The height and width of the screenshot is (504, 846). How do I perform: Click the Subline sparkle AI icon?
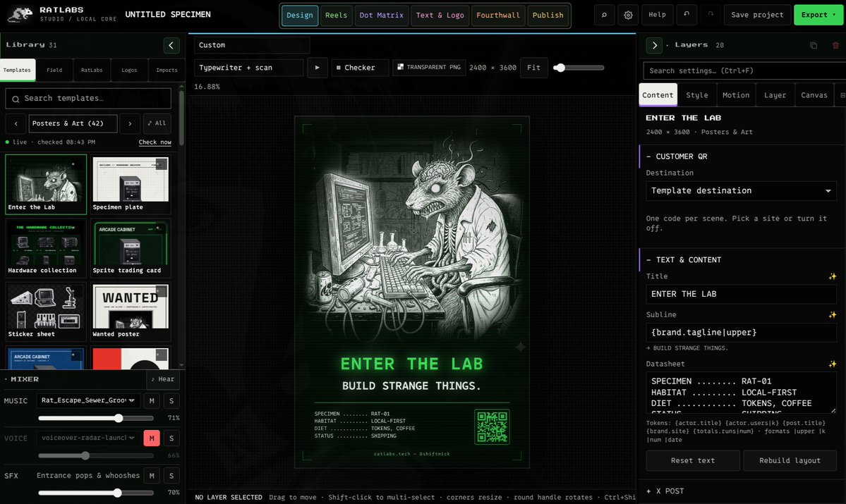pyautogui.click(x=833, y=314)
